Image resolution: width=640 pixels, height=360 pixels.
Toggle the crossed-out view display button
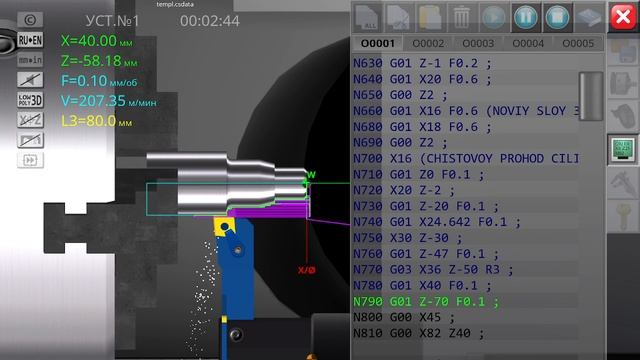(30, 140)
